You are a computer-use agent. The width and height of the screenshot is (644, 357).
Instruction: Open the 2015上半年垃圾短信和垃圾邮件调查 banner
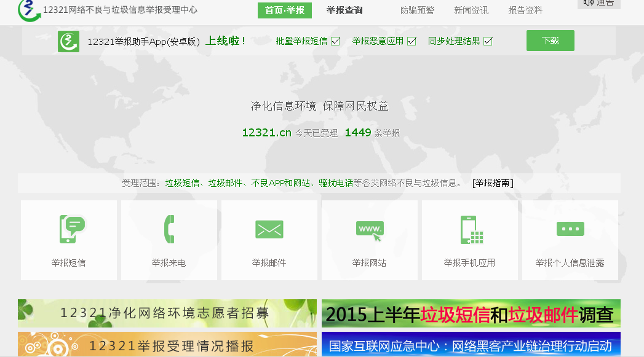471,313
